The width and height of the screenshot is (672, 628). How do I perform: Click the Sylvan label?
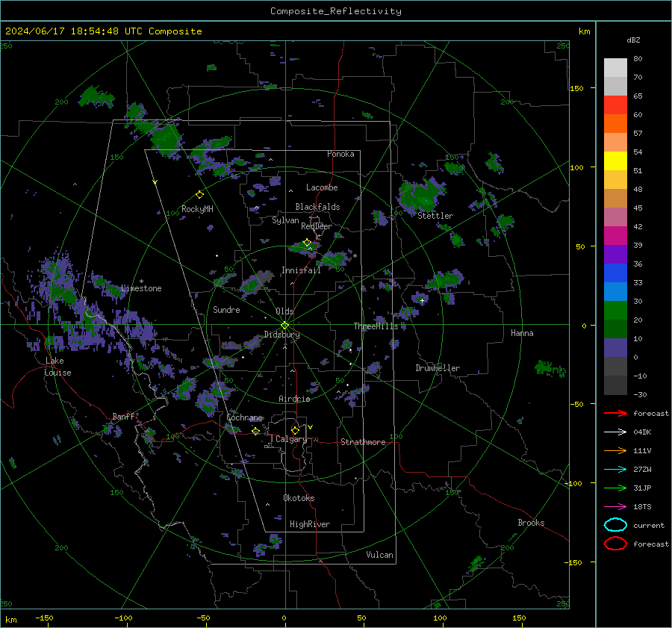285,220
